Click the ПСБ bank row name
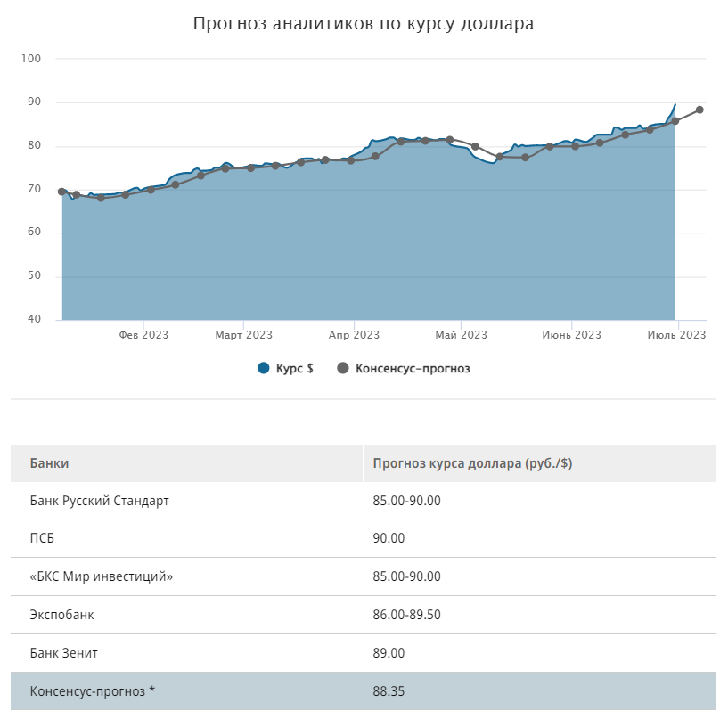 click(x=42, y=538)
